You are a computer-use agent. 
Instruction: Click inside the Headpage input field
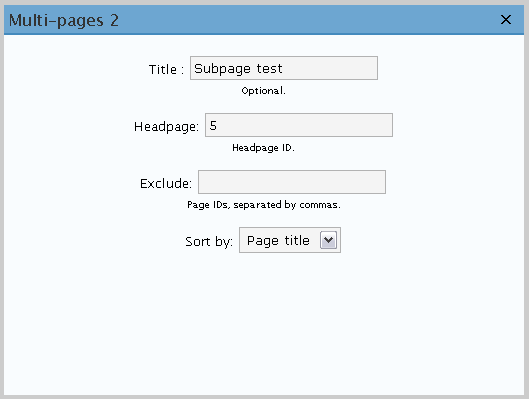[x=299, y=125]
